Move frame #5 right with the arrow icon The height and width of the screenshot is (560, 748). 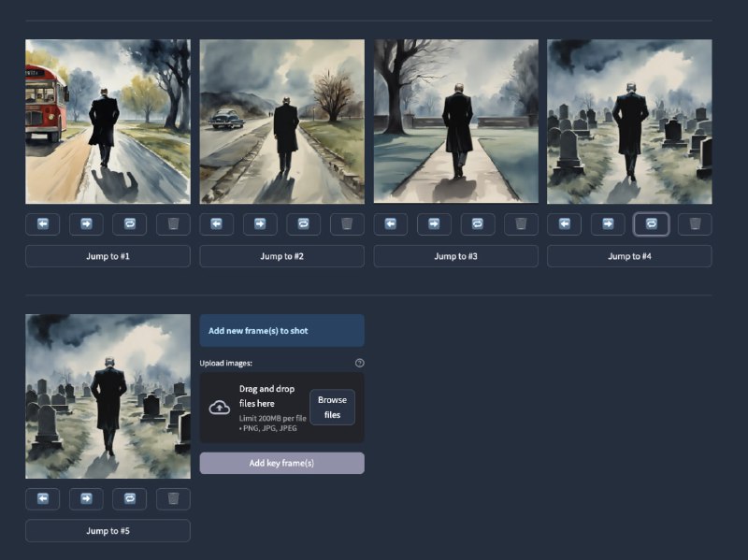tap(86, 499)
